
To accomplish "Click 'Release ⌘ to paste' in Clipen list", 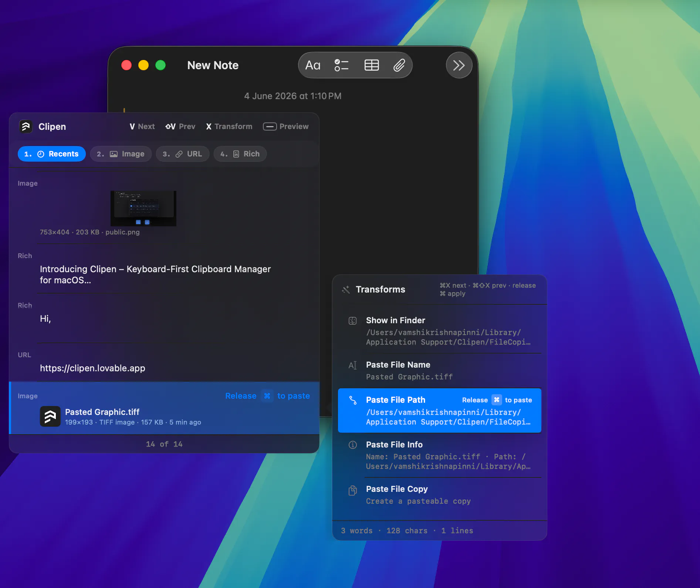I will point(267,396).
